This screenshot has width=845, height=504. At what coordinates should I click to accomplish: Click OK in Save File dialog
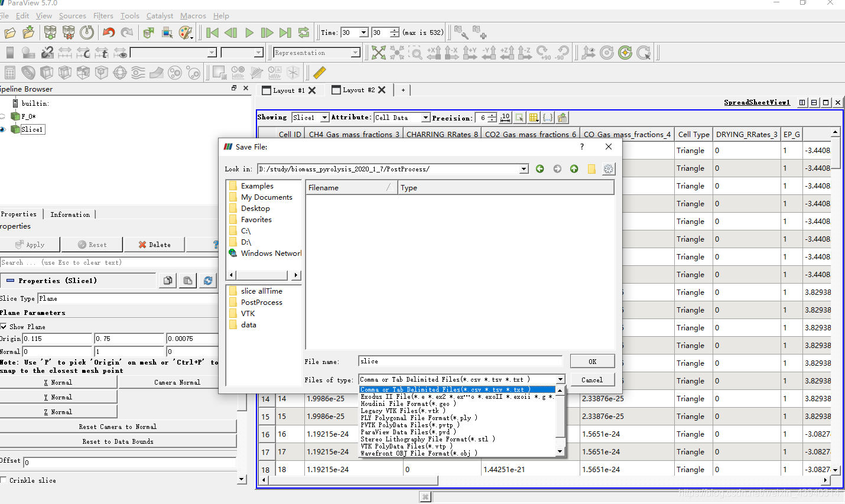click(x=592, y=361)
